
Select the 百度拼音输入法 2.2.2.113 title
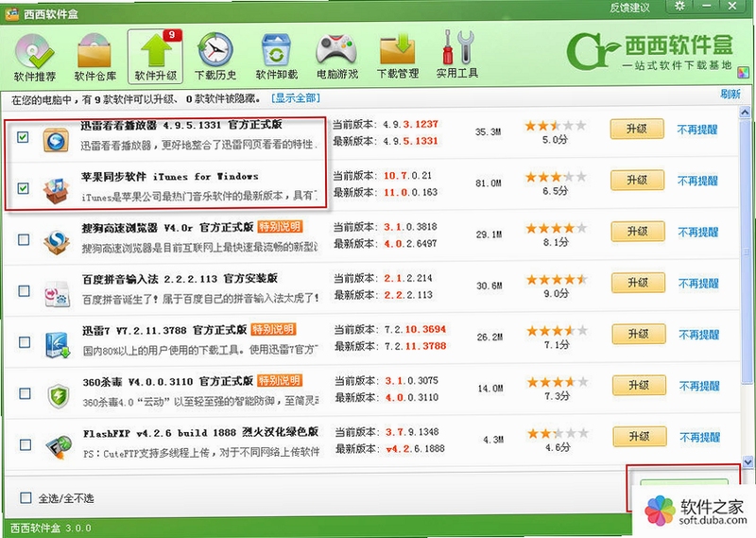pyautogui.click(x=180, y=279)
